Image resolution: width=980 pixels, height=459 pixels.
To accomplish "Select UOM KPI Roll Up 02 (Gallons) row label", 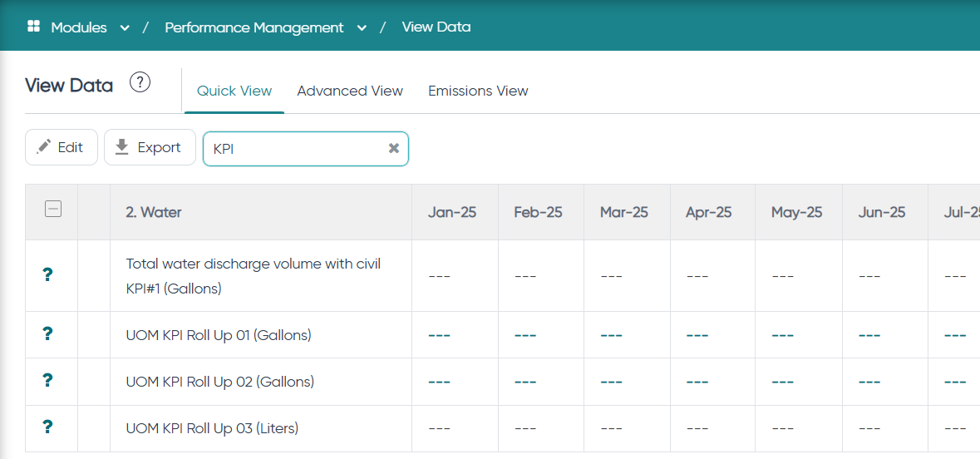I will click(220, 382).
